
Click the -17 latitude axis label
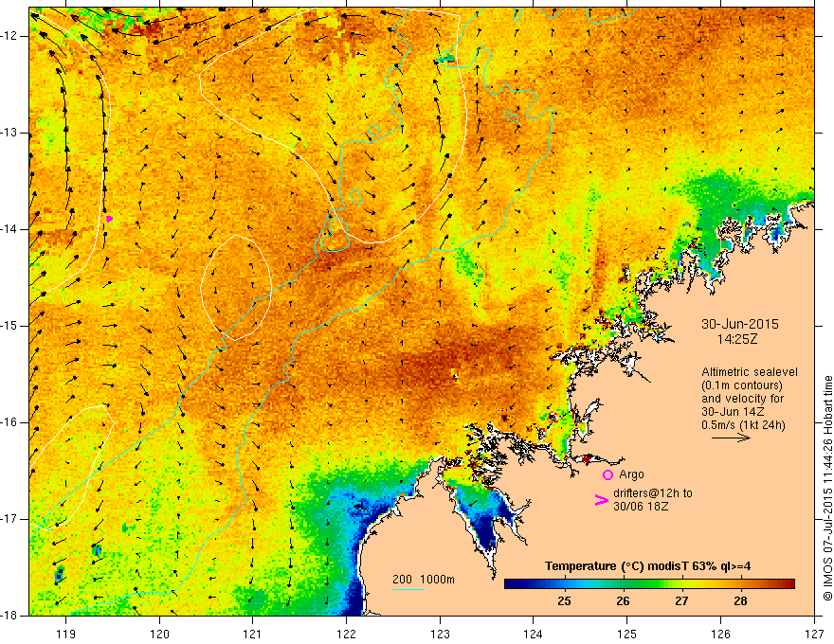pyautogui.click(x=10, y=519)
